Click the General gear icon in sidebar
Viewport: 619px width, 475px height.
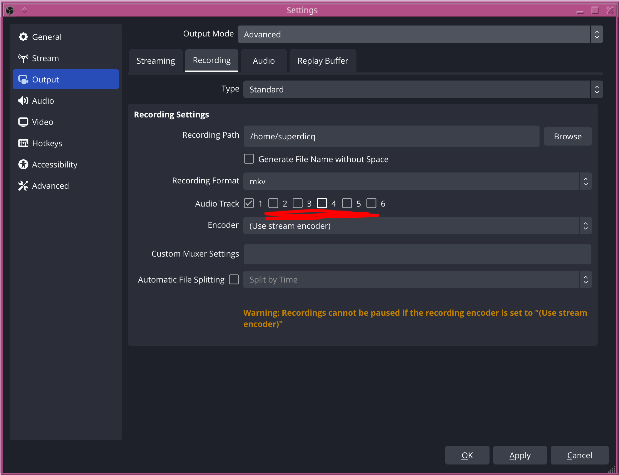[23, 37]
